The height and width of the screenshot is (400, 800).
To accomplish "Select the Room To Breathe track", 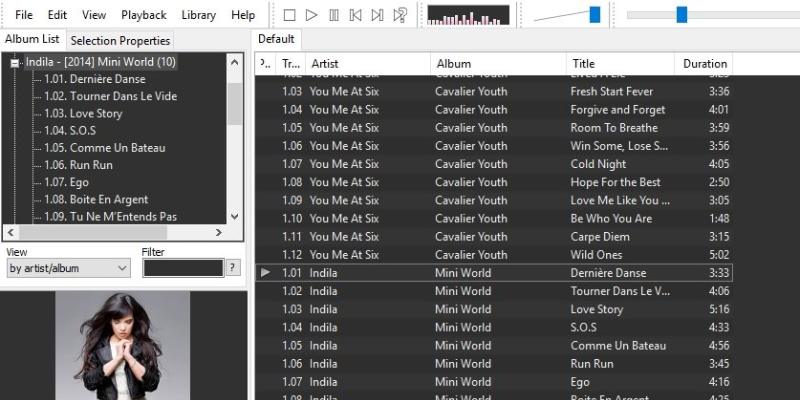I will pyautogui.click(x=494, y=128).
